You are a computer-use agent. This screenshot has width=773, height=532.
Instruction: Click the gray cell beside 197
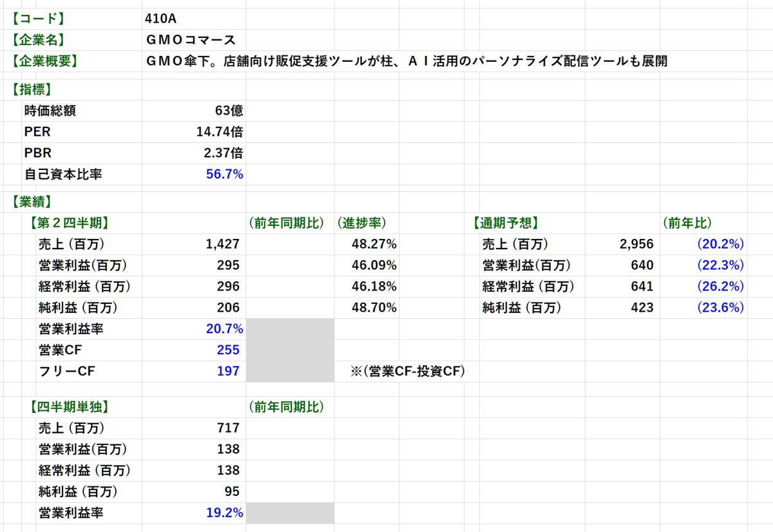tap(290, 372)
